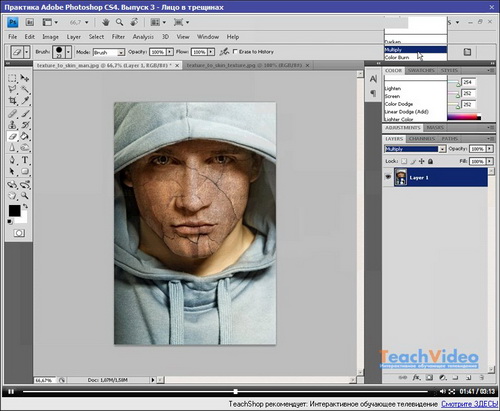Switch to texture_to_skin_texture.jpg document tab
The height and width of the screenshot is (411, 500).
[x=244, y=65]
